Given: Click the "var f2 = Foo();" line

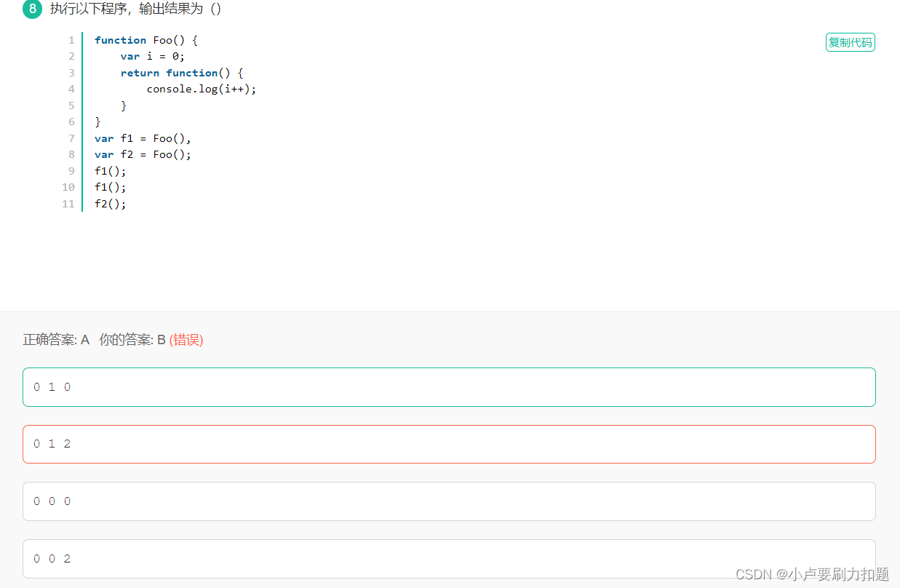Looking at the screenshot, I should click(143, 154).
